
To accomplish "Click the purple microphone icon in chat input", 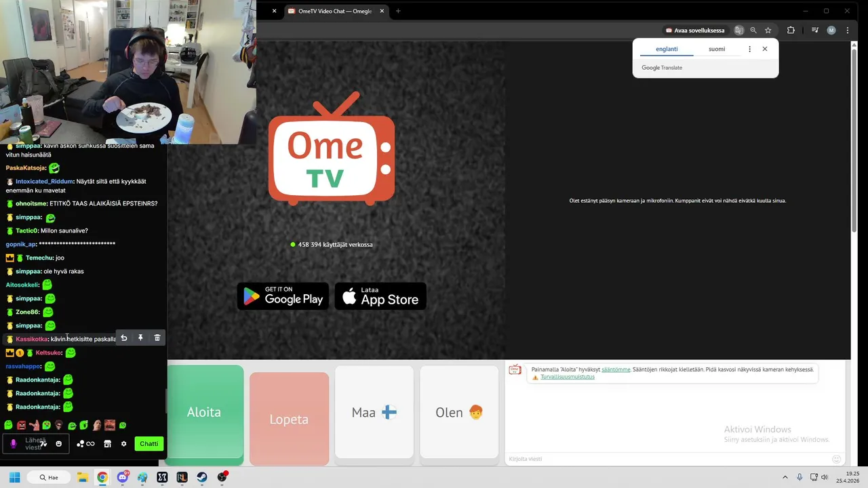I will pos(13,444).
